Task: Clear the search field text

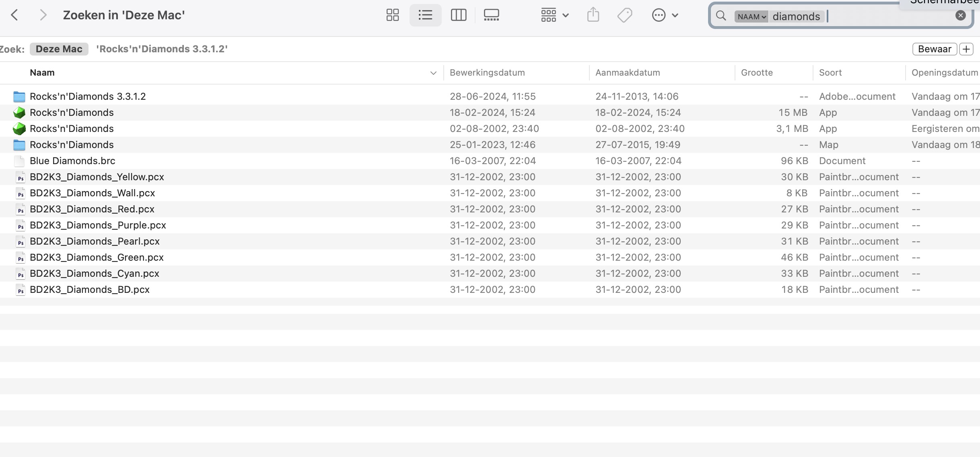Action: [x=961, y=15]
